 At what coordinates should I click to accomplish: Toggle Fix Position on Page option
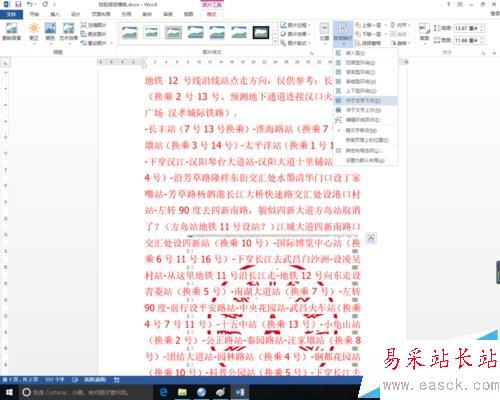coord(366,140)
